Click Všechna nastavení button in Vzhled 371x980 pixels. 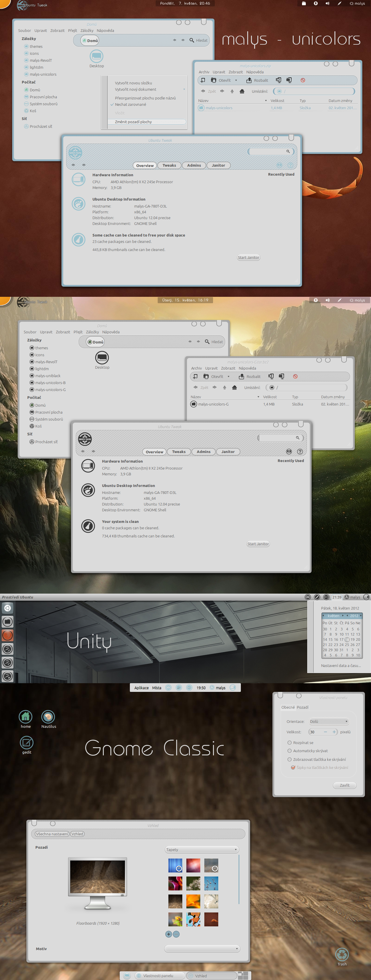[52, 834]
